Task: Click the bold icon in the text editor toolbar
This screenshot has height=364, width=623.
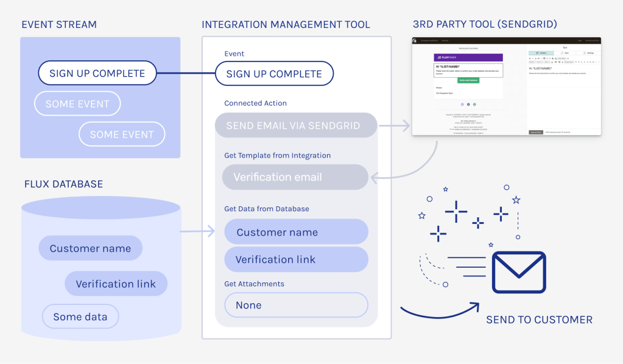Action: [530, 58]
